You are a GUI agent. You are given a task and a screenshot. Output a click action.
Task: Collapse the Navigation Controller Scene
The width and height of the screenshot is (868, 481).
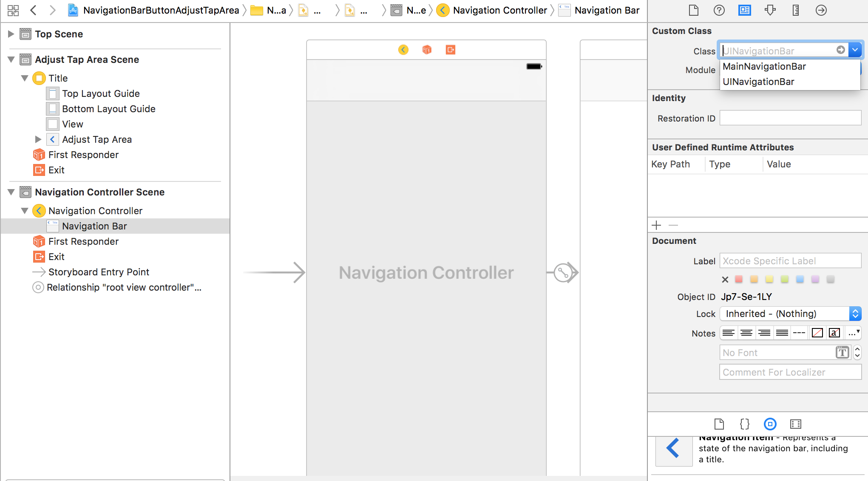point(11,192)
